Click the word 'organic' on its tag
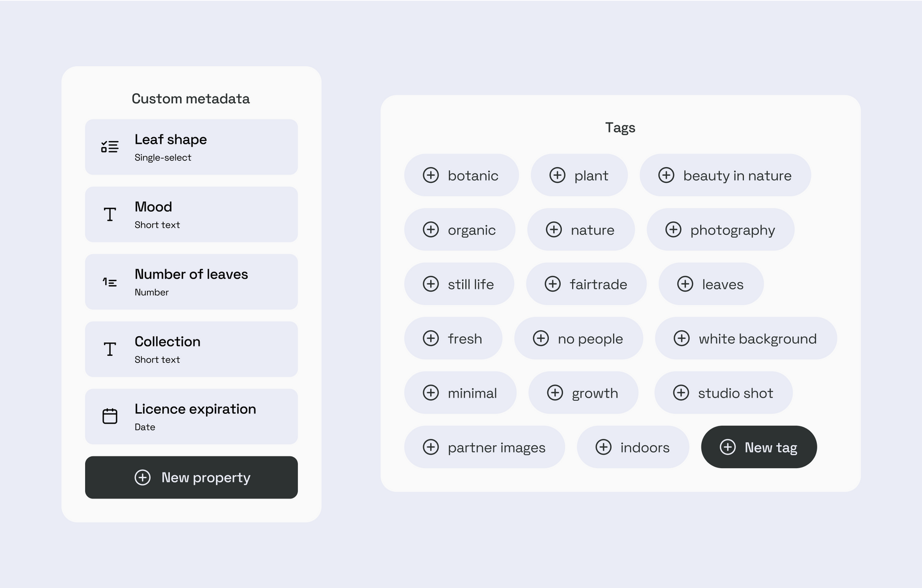922x588 pixels. (x=472, y=231)
